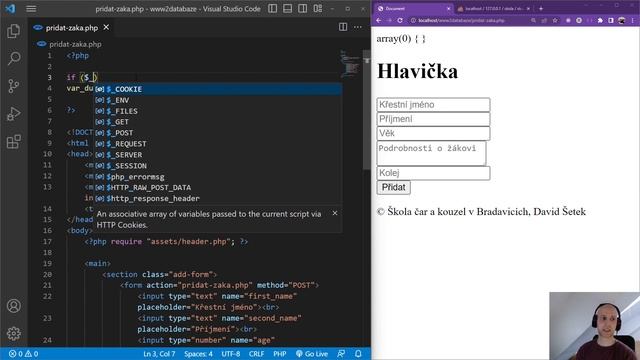Click the webcam overlay thumbnail
The height and width of the screenshot is (360, 640).
[595, 326]
